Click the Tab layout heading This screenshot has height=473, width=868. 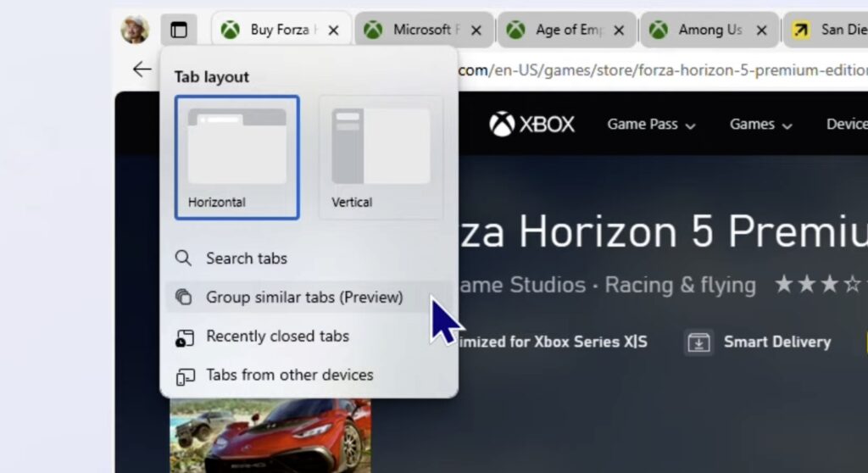(x=211, y=77)
